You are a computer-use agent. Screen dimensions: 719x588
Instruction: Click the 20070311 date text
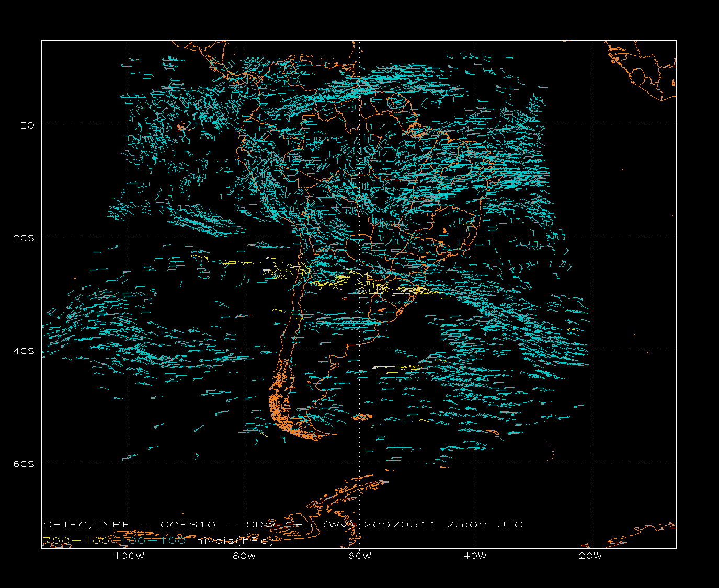(400, 525)
